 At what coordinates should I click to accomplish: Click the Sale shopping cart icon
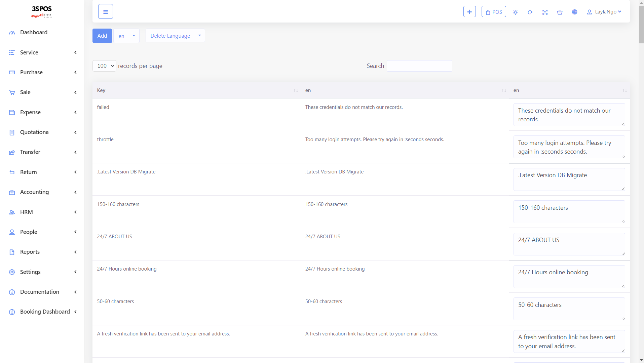pos(12,92)
